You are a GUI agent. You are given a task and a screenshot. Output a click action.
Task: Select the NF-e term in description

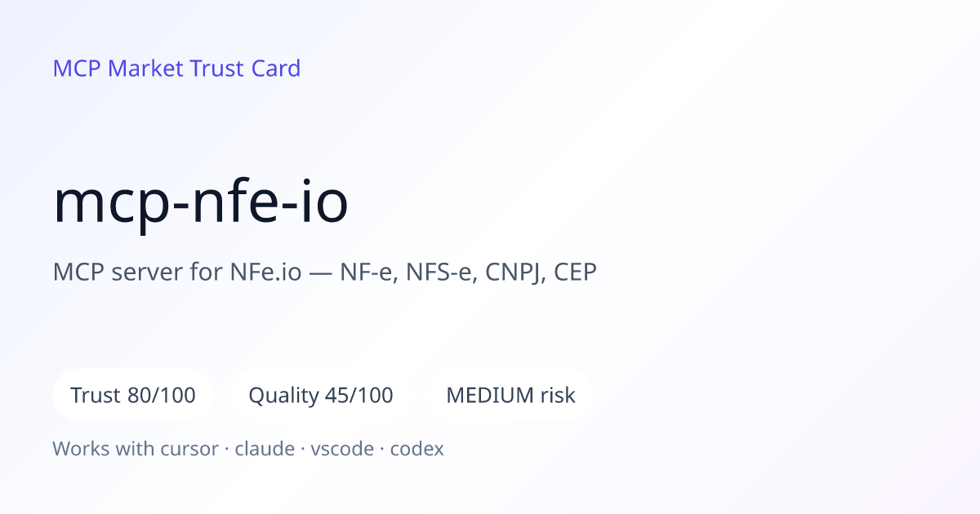[369, 273]
